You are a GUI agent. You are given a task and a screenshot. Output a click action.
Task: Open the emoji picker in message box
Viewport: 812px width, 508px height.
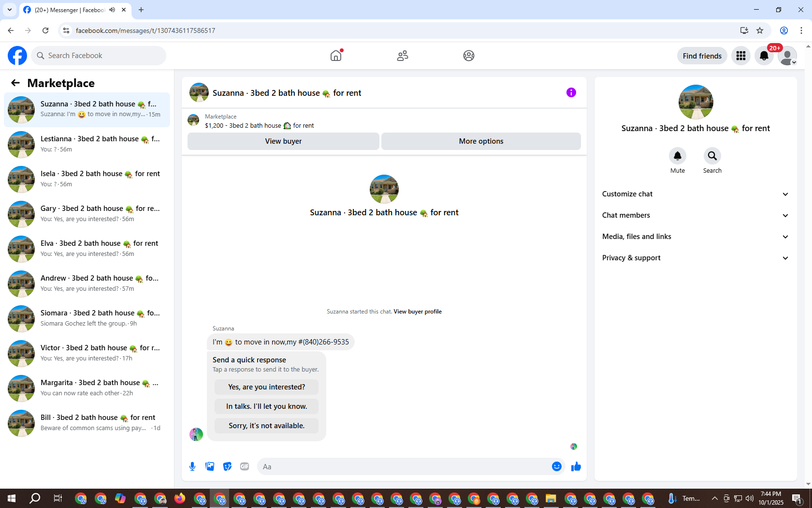click(557, 466)
